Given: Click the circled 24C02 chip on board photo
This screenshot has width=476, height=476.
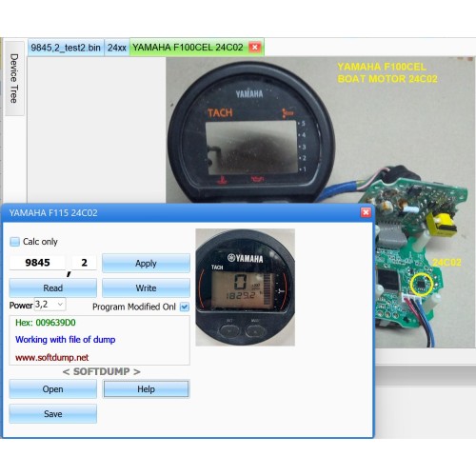Looking at the screenshot, I should [x=421, y=284].
